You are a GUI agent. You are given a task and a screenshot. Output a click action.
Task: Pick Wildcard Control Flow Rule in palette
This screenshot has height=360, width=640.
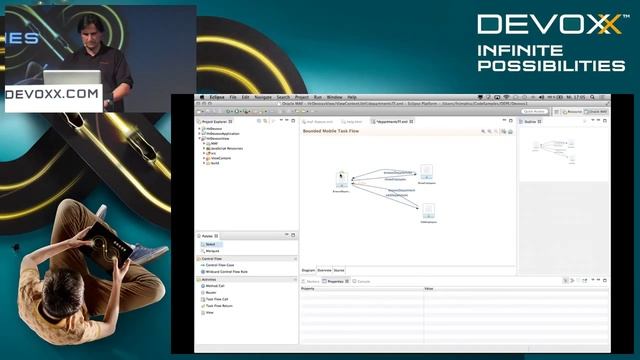click(x=224, y=271)
